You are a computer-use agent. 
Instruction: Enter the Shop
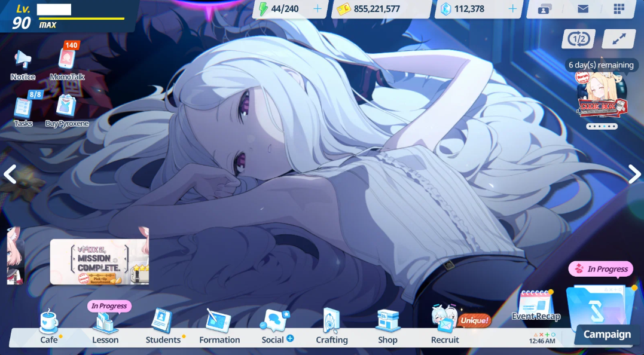(x=387, y=327)
